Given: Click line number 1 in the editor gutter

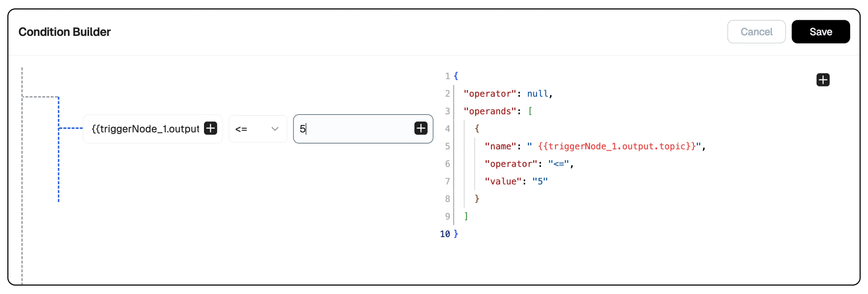Looking at the screenshot, I should (x=447, y=76).
